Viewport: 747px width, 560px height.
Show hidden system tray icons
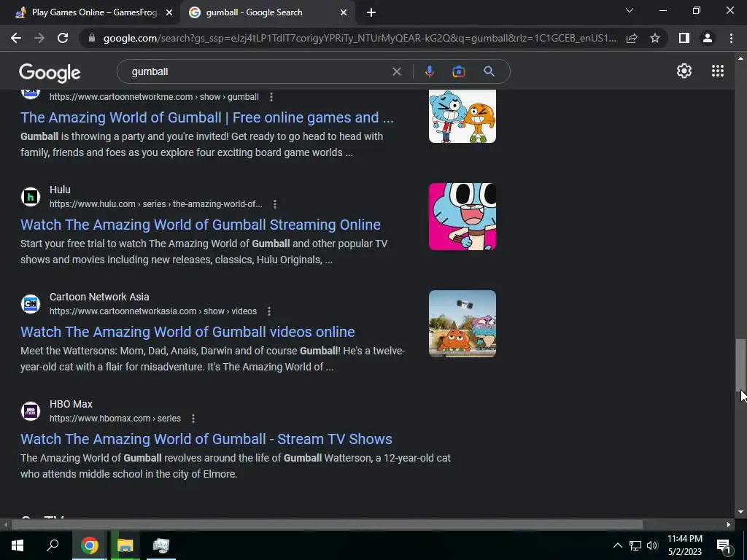coord(617,545)
